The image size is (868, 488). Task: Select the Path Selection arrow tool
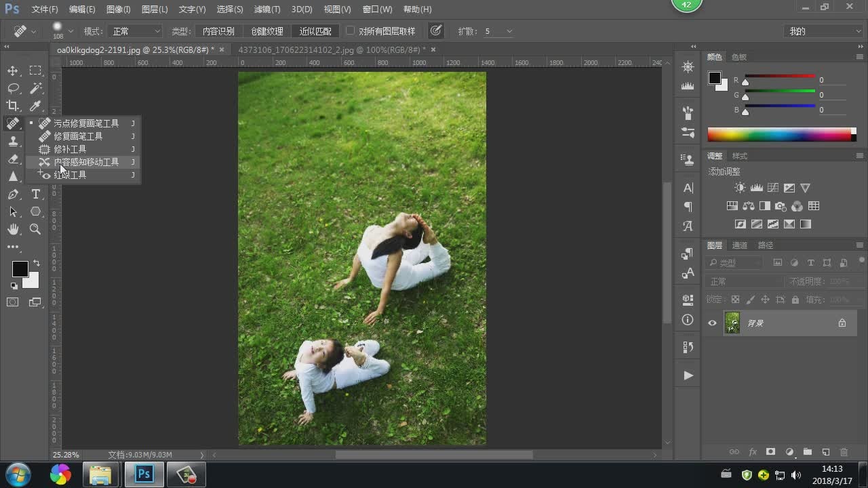click(13, 212)
